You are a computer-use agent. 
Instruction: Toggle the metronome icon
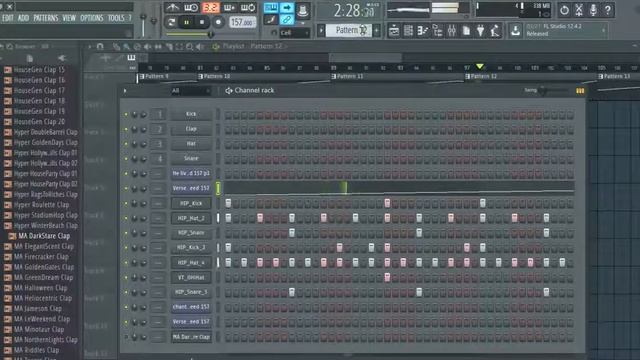172,7
